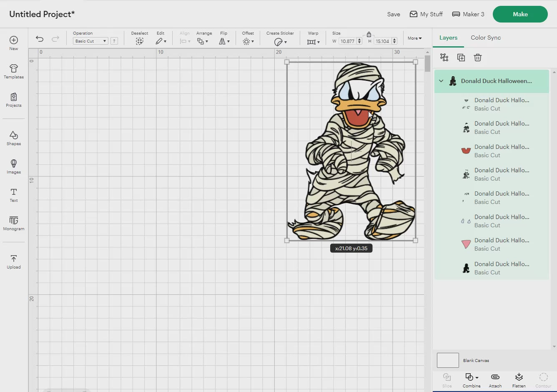Click the height stepper arrows
Viewport: 557px width, 392px height.
(x=394, y=41)
